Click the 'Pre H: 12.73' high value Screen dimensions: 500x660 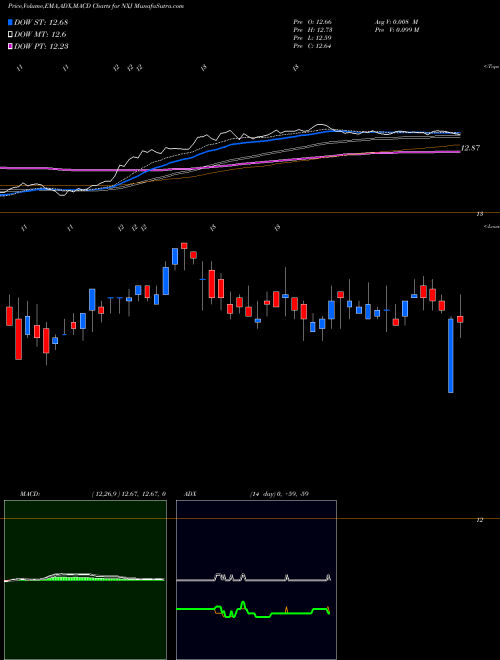point(313,30)
